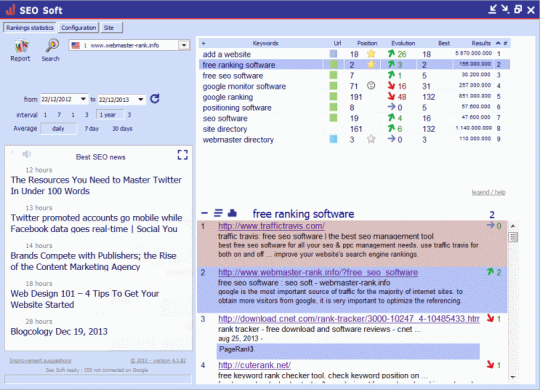Sort by the Best column header

[444, 43]
